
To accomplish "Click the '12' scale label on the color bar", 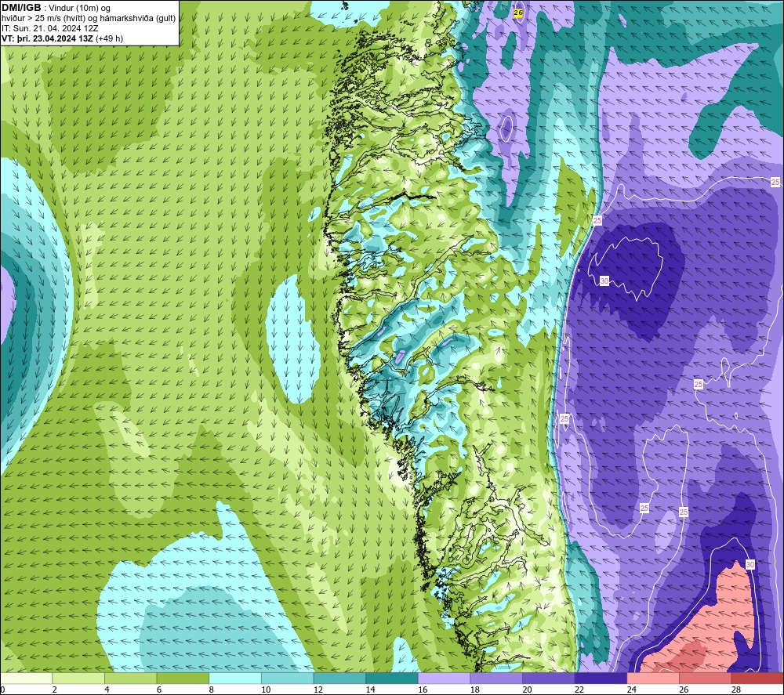I will (x=318, y=690).
